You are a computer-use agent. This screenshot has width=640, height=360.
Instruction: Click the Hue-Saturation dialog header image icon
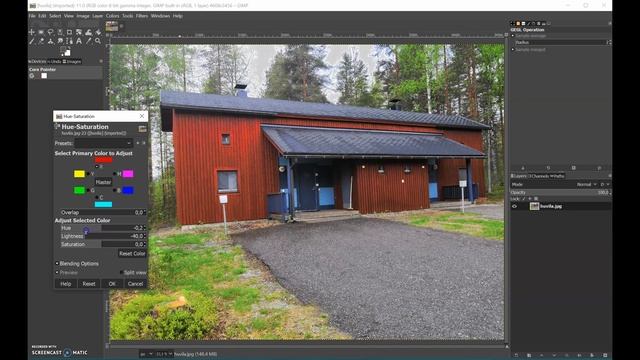pos(142,129)
